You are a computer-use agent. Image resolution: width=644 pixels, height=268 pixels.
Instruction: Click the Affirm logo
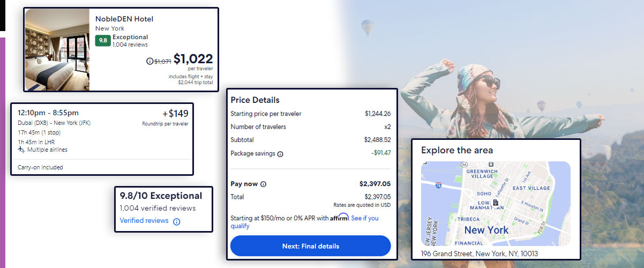tap(339, 218)
